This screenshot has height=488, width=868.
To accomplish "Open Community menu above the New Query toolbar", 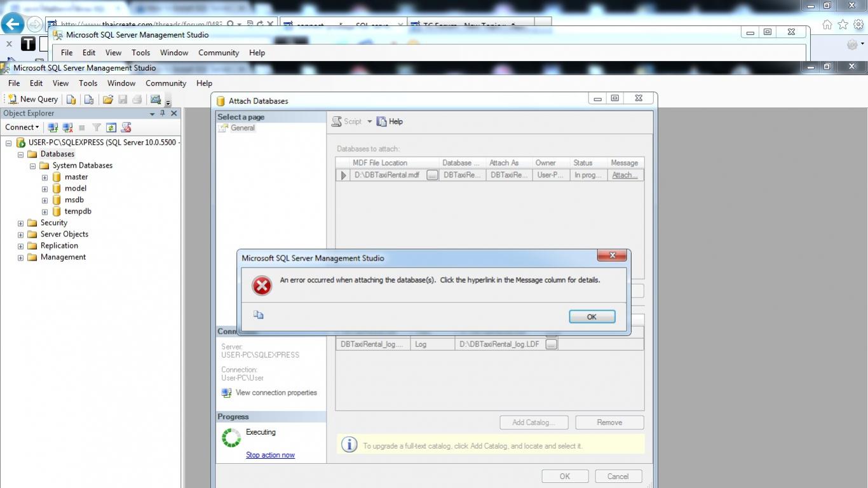I will click(x=166, y=83).
